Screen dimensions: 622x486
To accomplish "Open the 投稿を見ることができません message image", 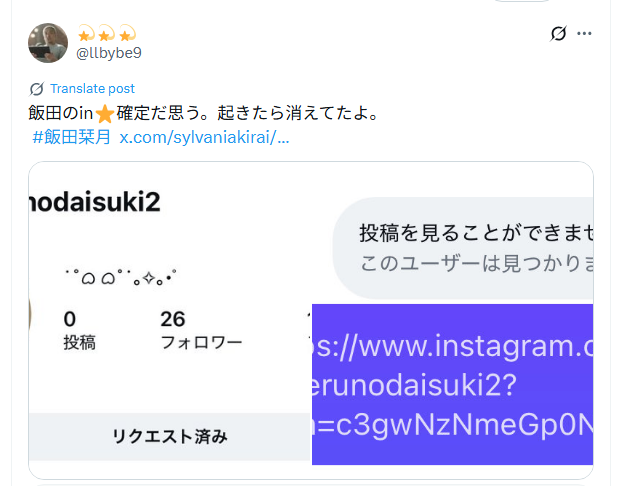I will point(463,248).
